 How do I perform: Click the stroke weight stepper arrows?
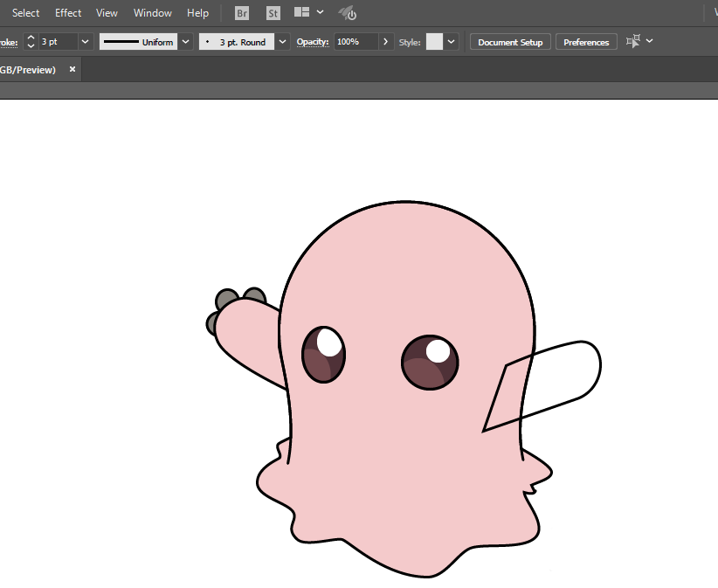31,42
